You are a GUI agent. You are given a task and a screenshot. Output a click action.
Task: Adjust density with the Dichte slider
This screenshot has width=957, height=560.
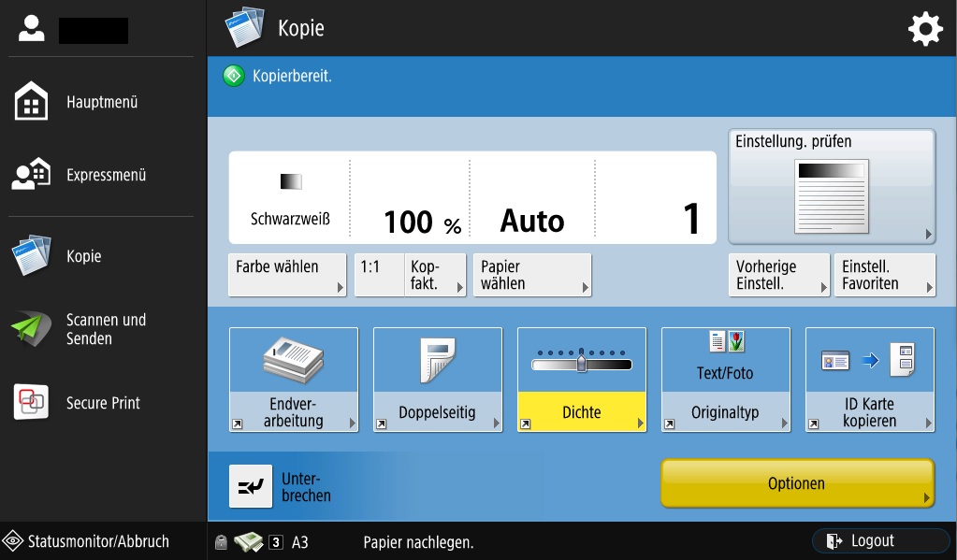click(x=581, y=362)
